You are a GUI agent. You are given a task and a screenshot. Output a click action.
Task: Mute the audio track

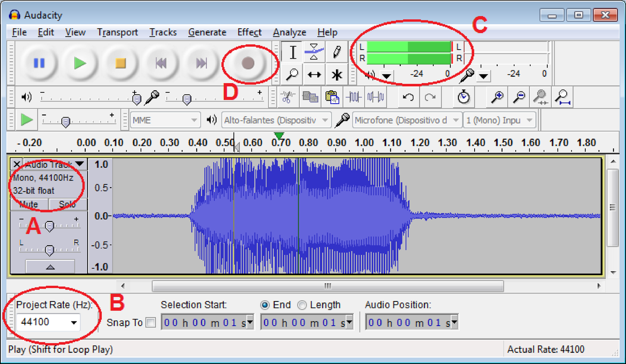(29, 204)
